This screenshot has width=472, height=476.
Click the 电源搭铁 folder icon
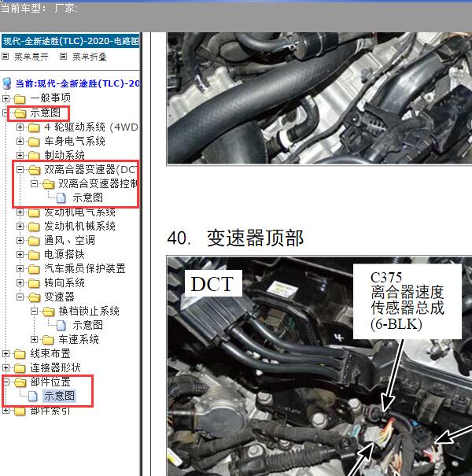click(x=34, y=255)
